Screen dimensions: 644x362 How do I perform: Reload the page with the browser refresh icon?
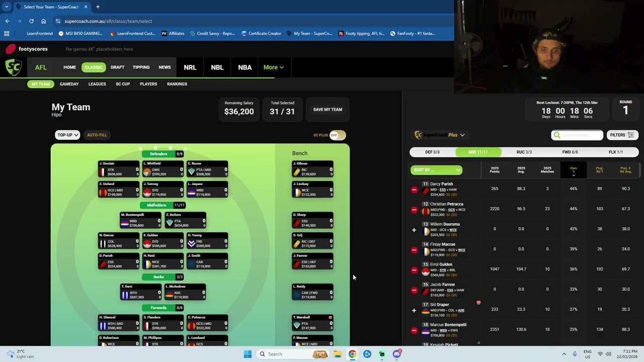[31, 21]
